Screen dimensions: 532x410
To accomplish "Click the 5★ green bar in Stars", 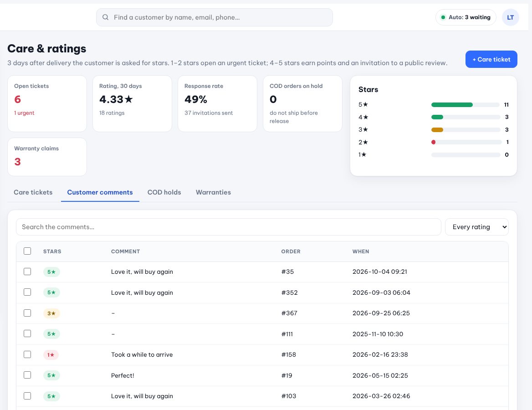I will pos(452,105).
